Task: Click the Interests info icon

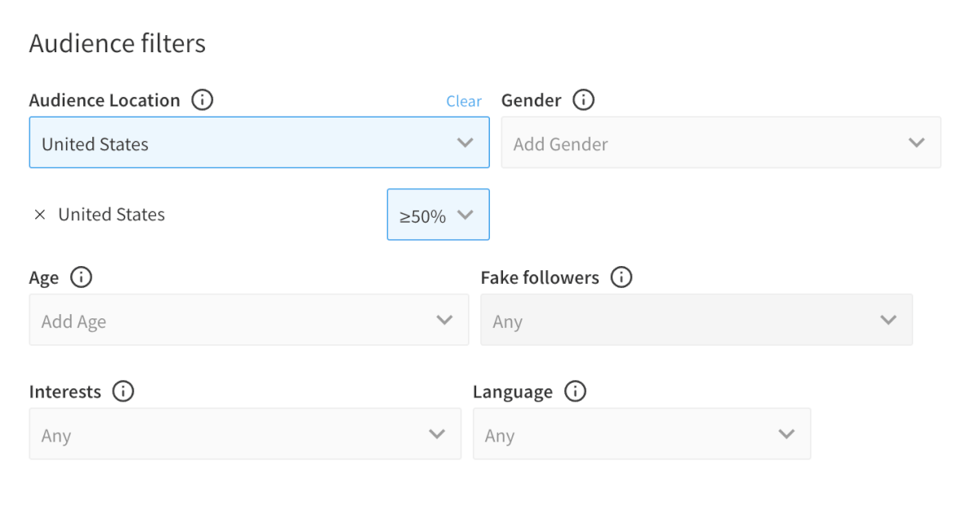Action: coord(123,392)
